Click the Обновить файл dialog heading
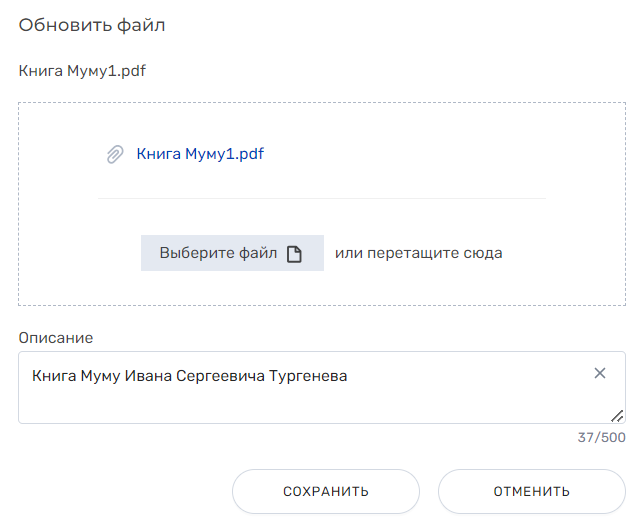 coord(92,25)
